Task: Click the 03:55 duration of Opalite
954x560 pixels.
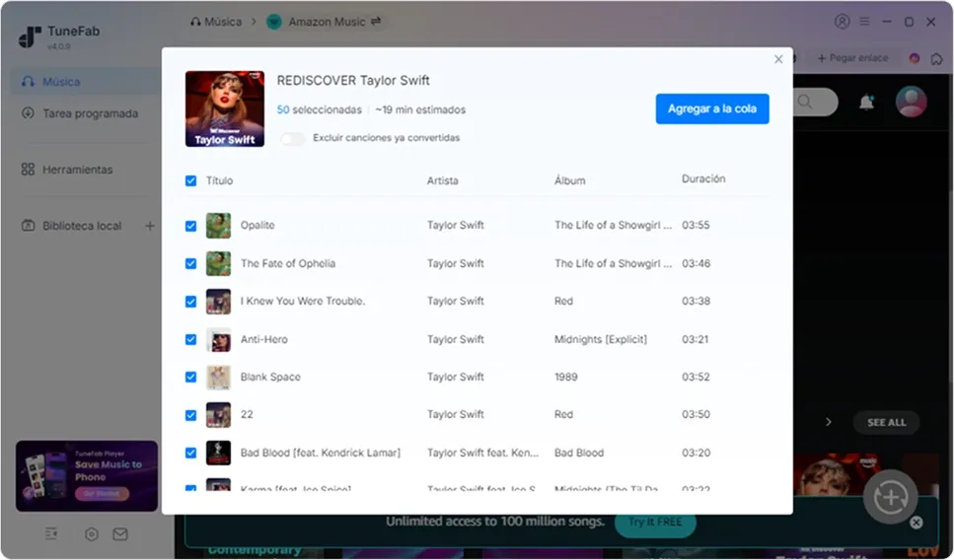Action: [x=696, y=225]
